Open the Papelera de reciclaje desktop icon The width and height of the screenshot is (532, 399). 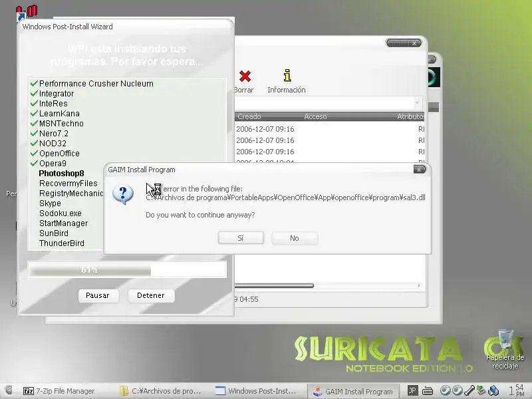[505, 348]
